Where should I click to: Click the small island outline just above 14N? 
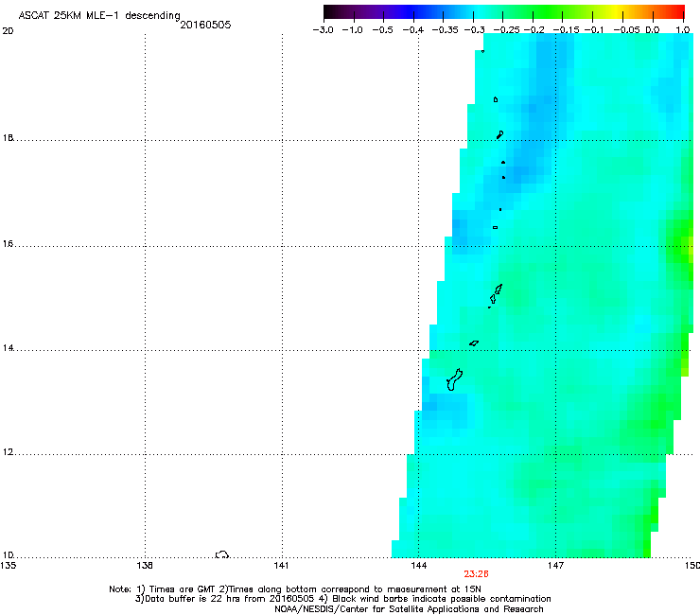click(474, 343)
